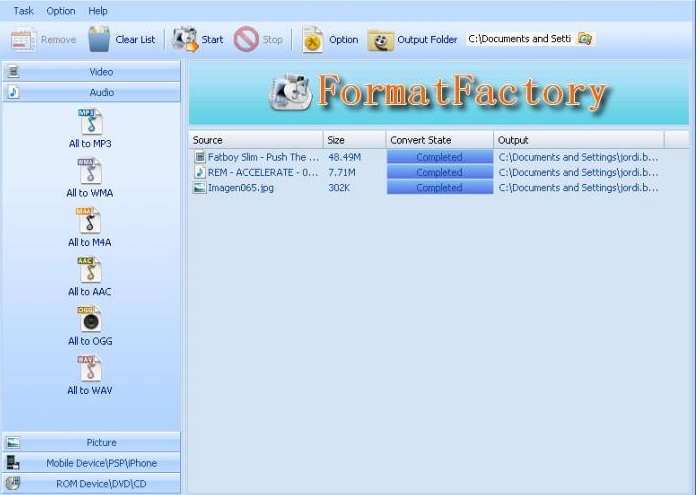
Task: Click the Option wrench icon in toolbar
Action: click(x=312, y=40)
